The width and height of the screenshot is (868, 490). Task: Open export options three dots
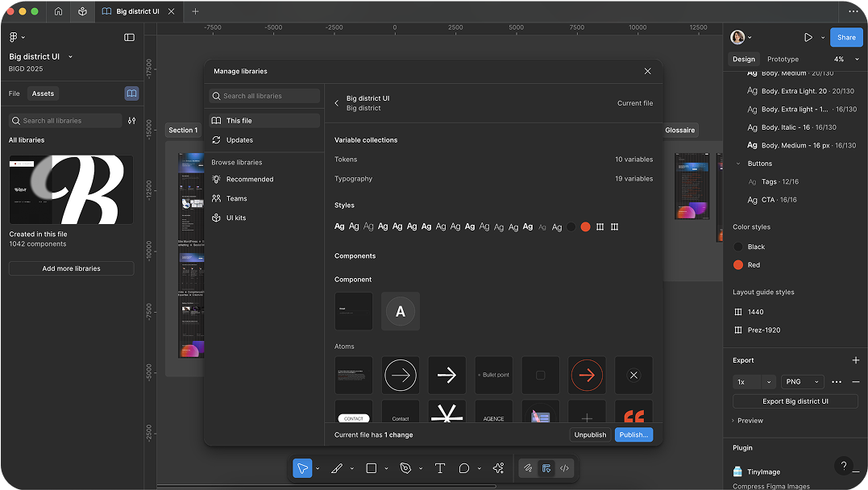pos(837,382)
